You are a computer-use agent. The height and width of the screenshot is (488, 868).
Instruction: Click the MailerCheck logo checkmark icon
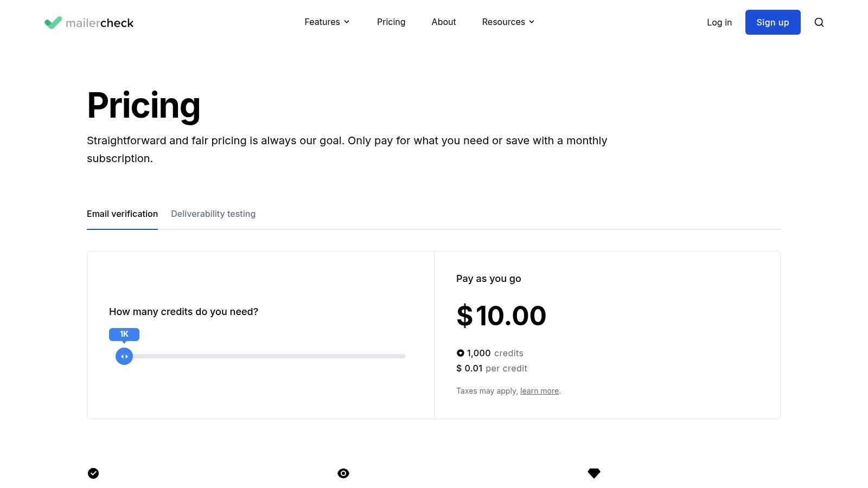(x=53, y=22)
